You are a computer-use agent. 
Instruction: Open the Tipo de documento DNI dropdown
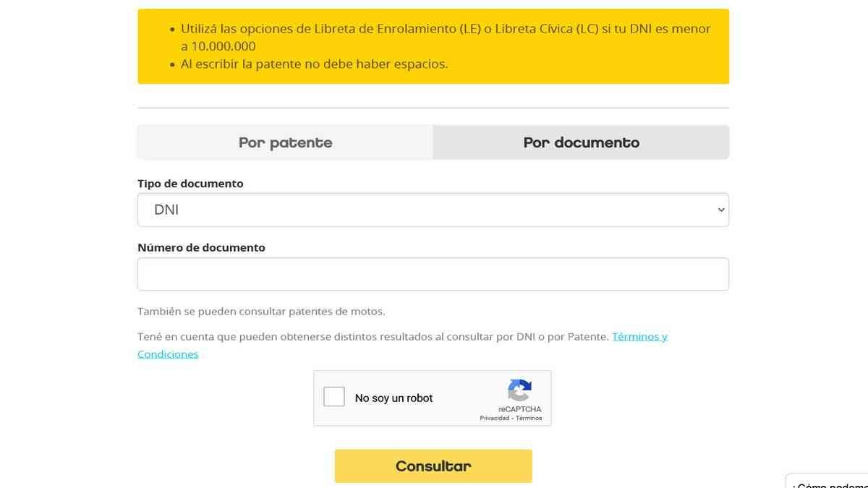point(433,210)
